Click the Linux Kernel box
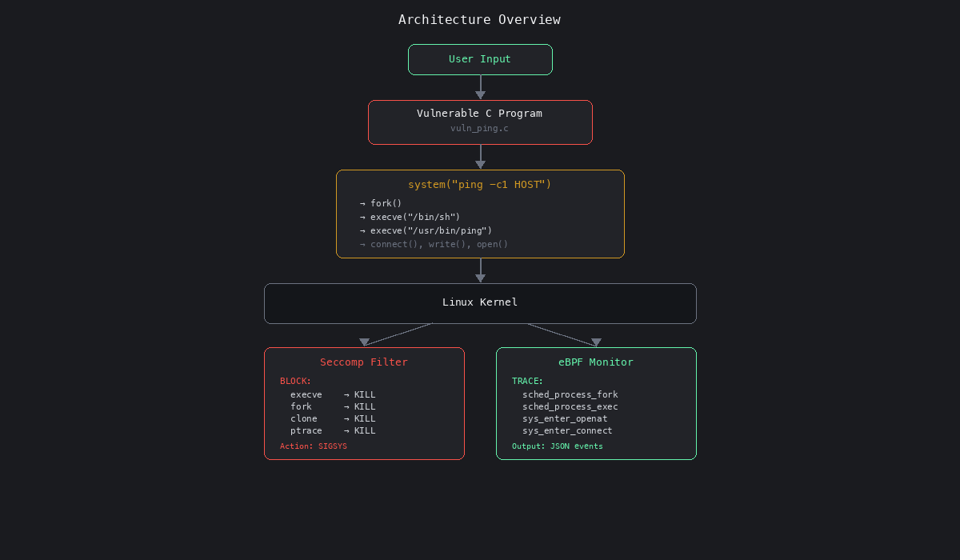 [x=480, y=303]
